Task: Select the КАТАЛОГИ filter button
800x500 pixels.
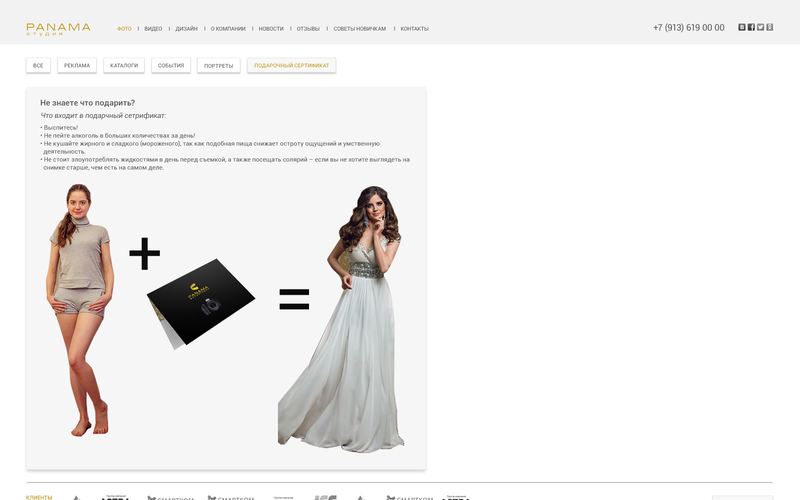Action: coord(124,65)
